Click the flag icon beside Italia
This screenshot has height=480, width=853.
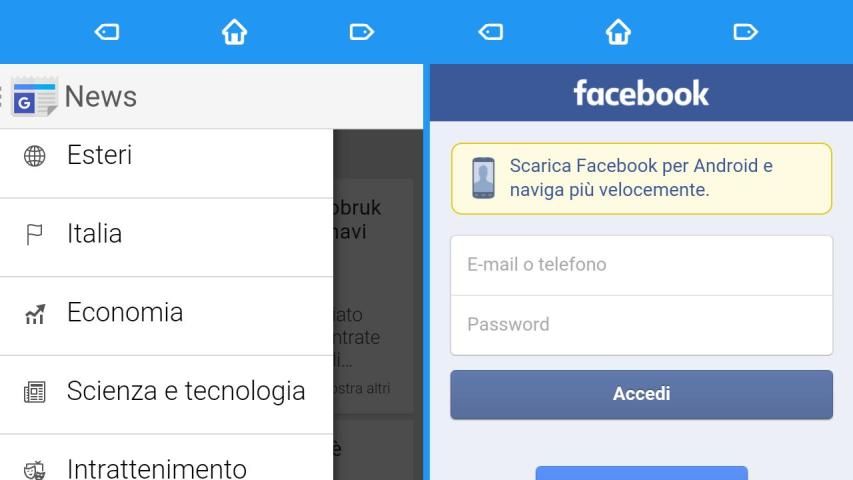(34, 235)
